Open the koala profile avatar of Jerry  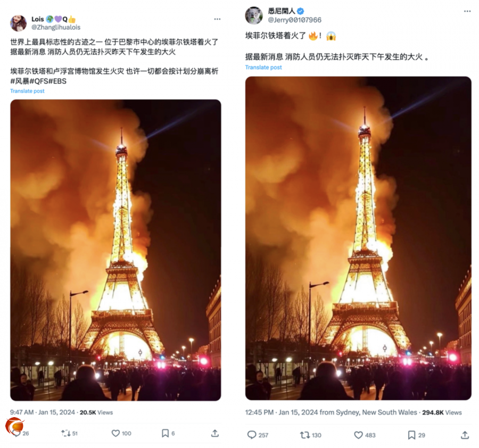click(x=254, y=15)
